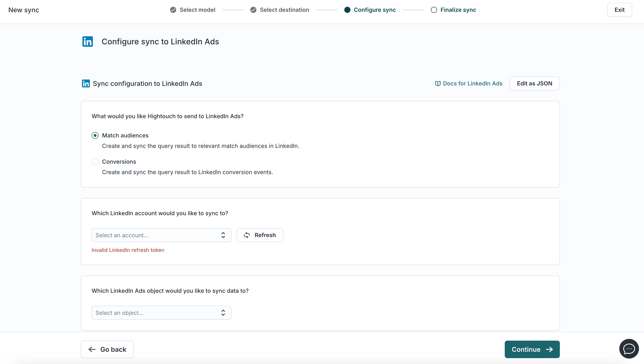Screen dimensions: 644x364
Task: Click the checkmark icon on Select model step
Action: [173, 10]
